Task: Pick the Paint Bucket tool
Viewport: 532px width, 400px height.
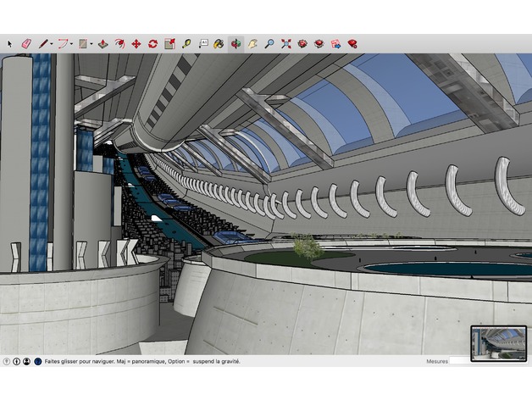Action: (219, 44)
